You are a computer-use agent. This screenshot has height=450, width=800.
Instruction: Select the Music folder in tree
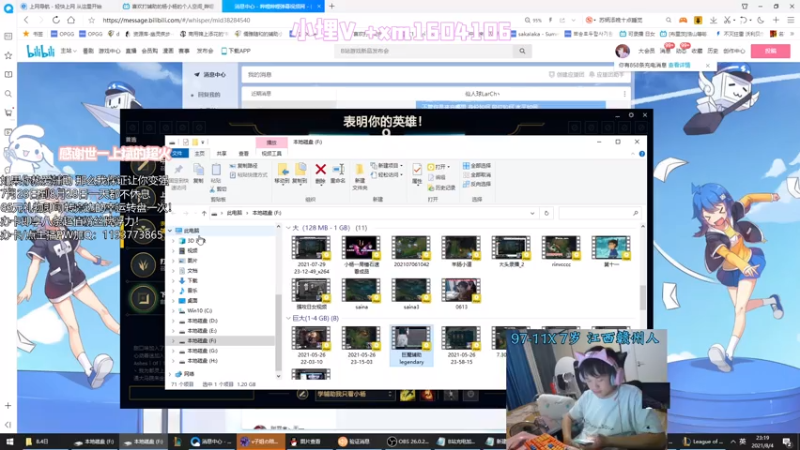[188, 291]
